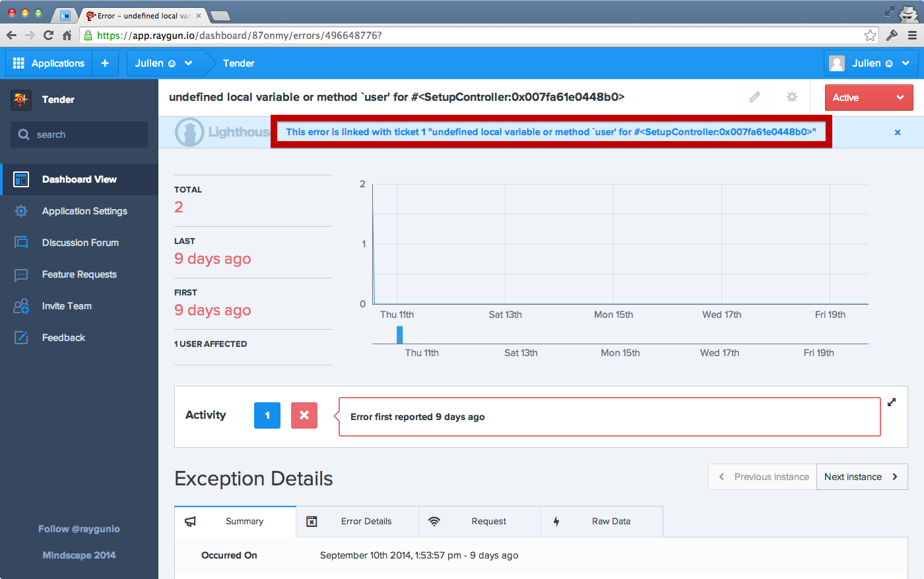Expand the Activity panel with arrows icon
This screenshot has width=924, height=579.
[892, 402]
